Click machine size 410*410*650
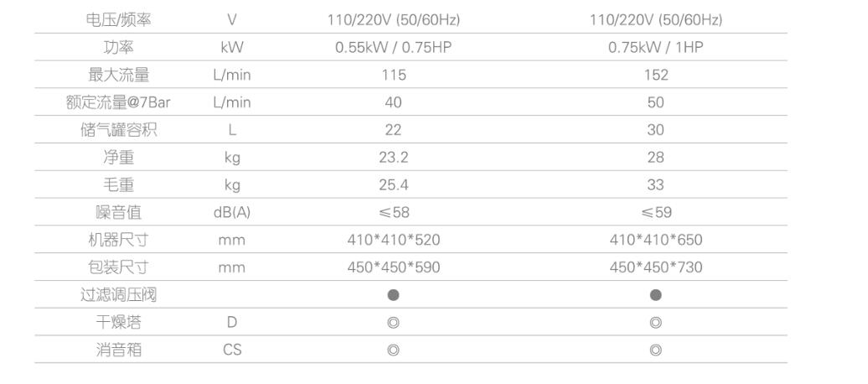This screenshot has height=384, width=868. (x=656, y=240)
